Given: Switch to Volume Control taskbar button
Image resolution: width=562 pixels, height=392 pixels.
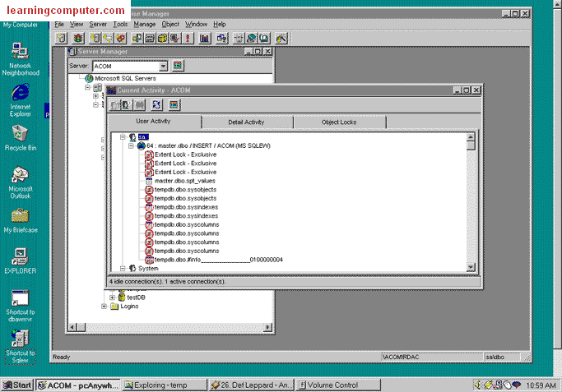Looking at the screenshot, I should point(338,385).
